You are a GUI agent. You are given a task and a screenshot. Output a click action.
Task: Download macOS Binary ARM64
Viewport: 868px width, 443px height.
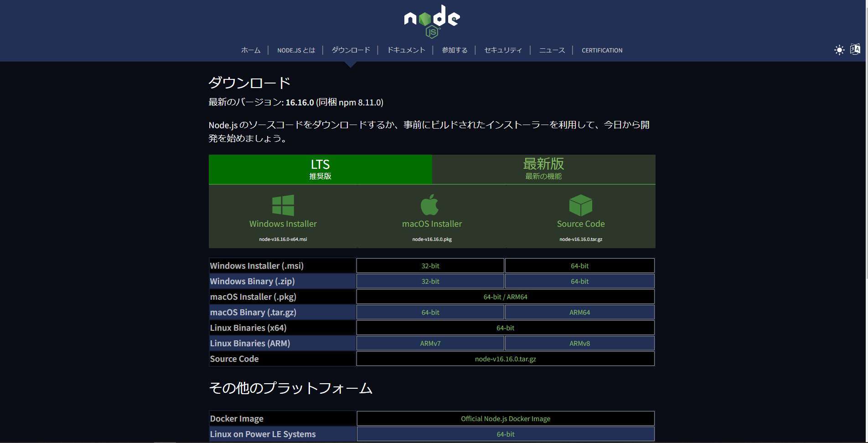(x=580, y=312)
